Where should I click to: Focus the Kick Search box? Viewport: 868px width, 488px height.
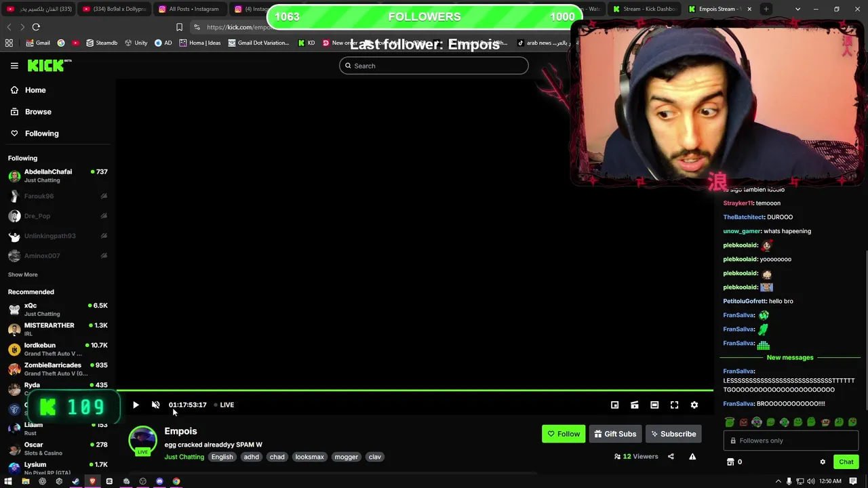coord(434,66)
